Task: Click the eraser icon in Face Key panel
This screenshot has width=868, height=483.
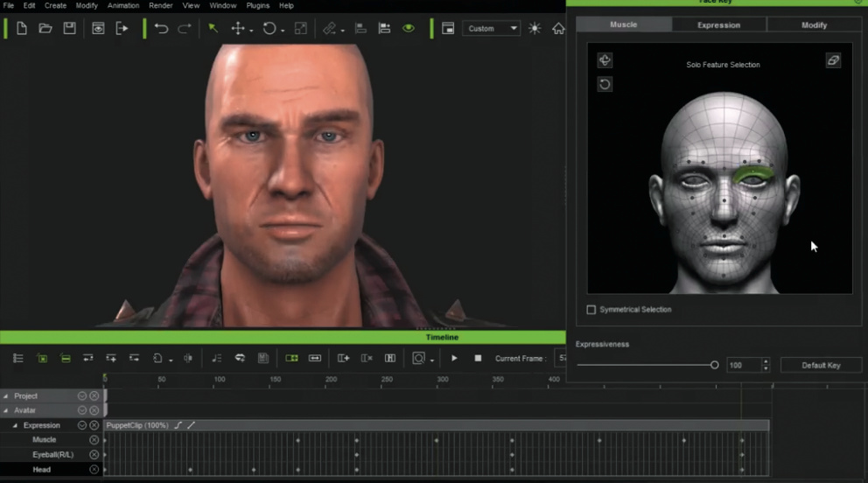Action: click(x=833, y=60)
